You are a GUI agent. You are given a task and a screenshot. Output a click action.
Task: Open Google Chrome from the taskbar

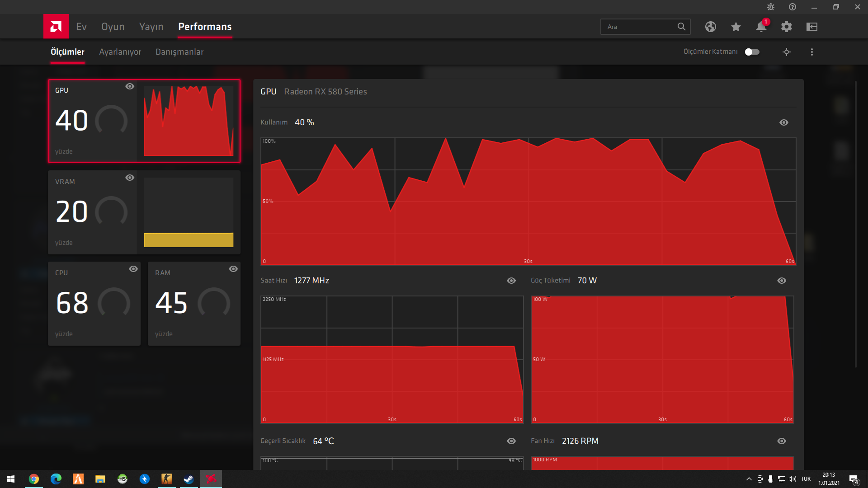tap(34, 479)
